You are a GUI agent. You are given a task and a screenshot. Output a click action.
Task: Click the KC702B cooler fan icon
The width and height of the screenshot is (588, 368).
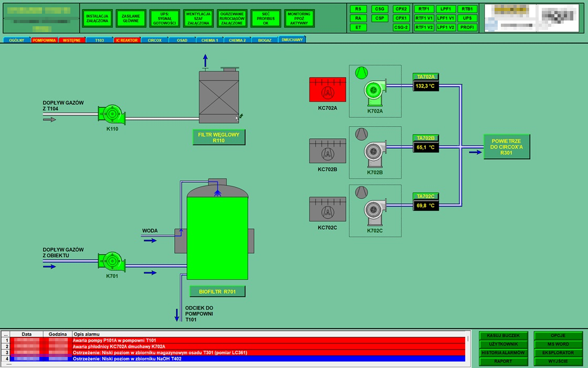(328, 151)
